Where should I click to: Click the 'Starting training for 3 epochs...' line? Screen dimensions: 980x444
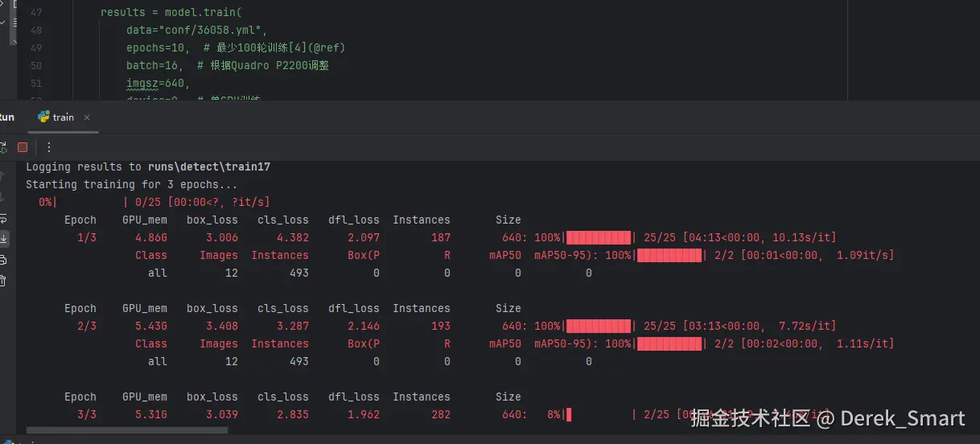pos(132,184)
